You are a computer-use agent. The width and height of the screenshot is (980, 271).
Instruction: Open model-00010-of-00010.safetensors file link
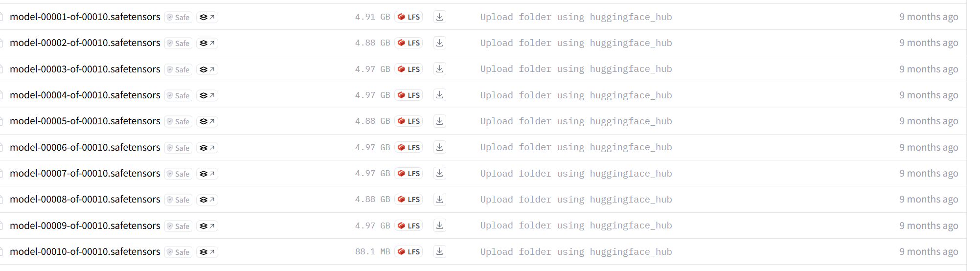[x=85, y=251]
